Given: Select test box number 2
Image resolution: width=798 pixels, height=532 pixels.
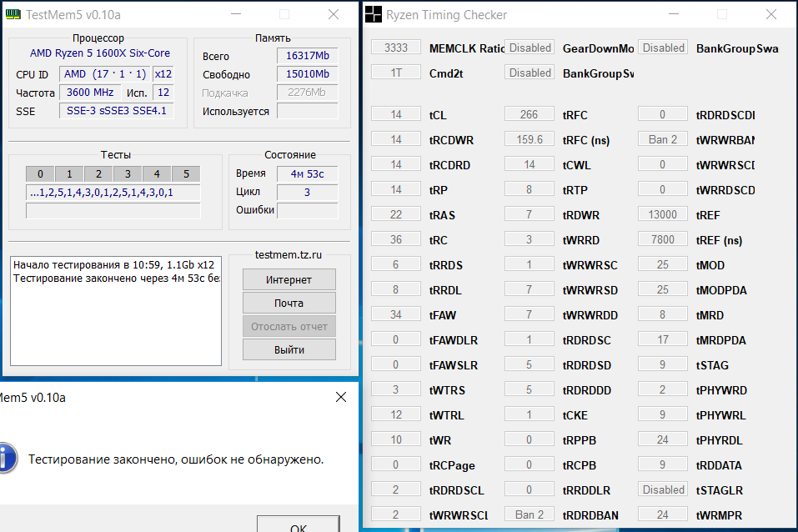Looking at the screenshot, I should click(x=98, y=174).
